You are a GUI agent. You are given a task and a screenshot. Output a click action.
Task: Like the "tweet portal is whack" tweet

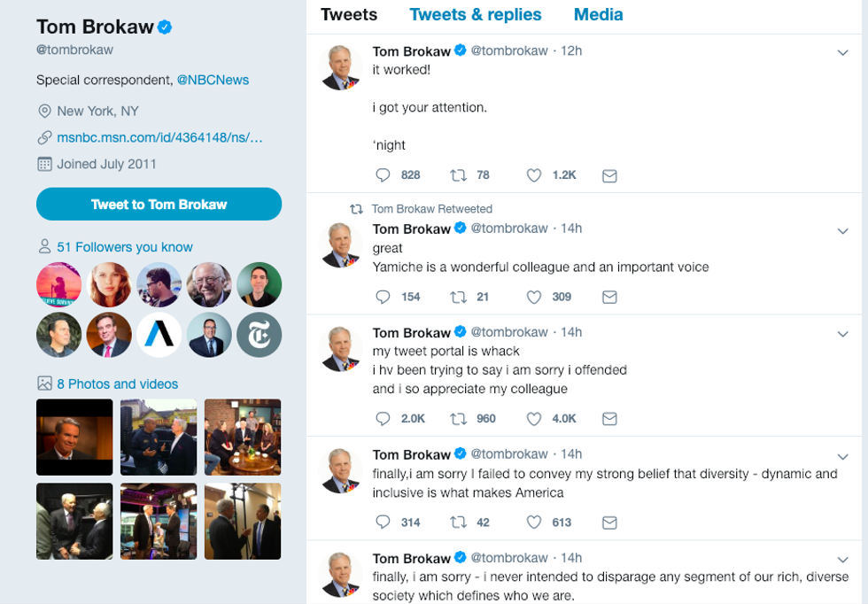coord(534,419)
